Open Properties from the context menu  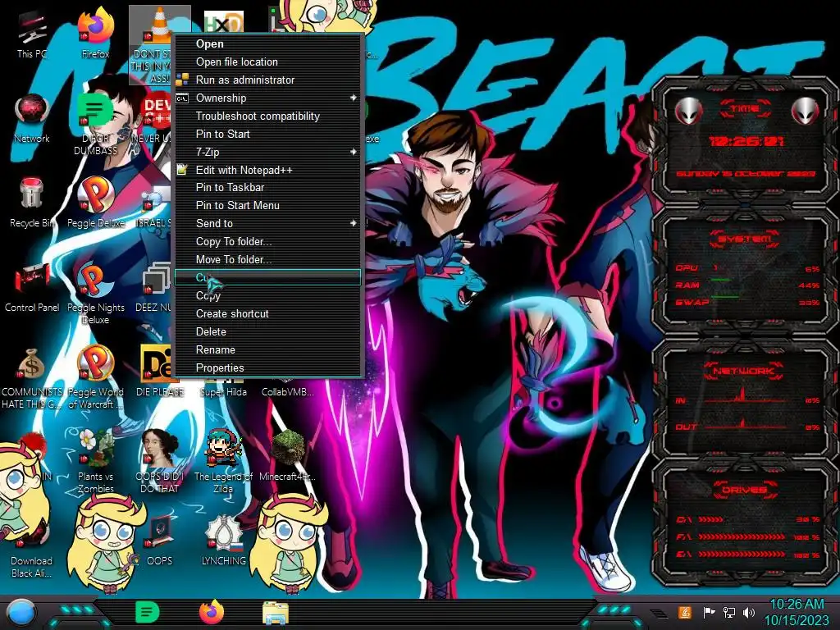click(x=269, y=368)
